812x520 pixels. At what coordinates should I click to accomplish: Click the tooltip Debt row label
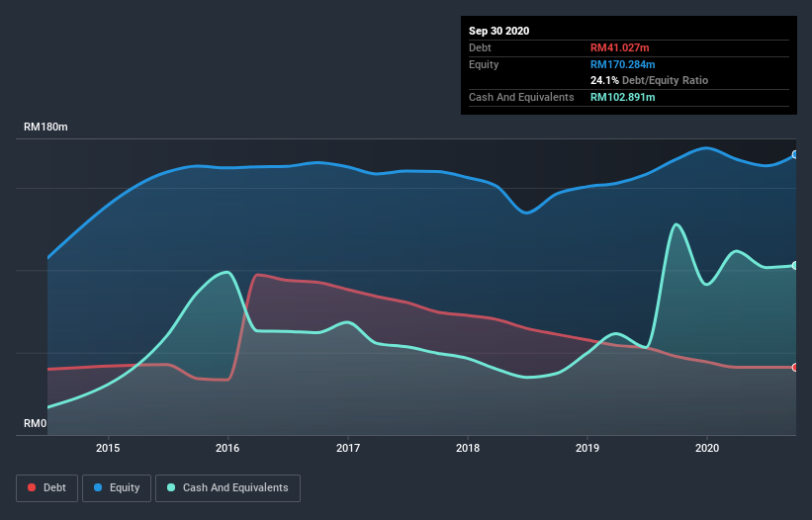[480, 47]
